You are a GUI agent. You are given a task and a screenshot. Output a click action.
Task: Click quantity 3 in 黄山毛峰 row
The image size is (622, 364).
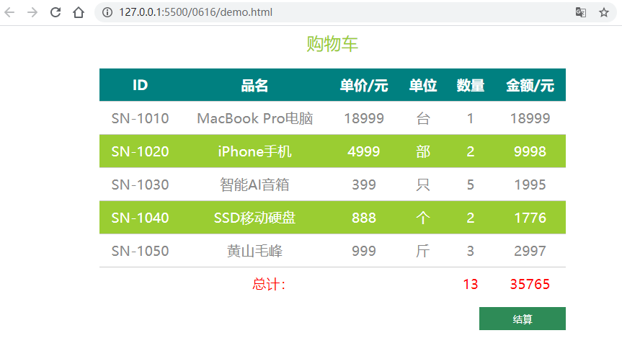(x=471, y=251)
